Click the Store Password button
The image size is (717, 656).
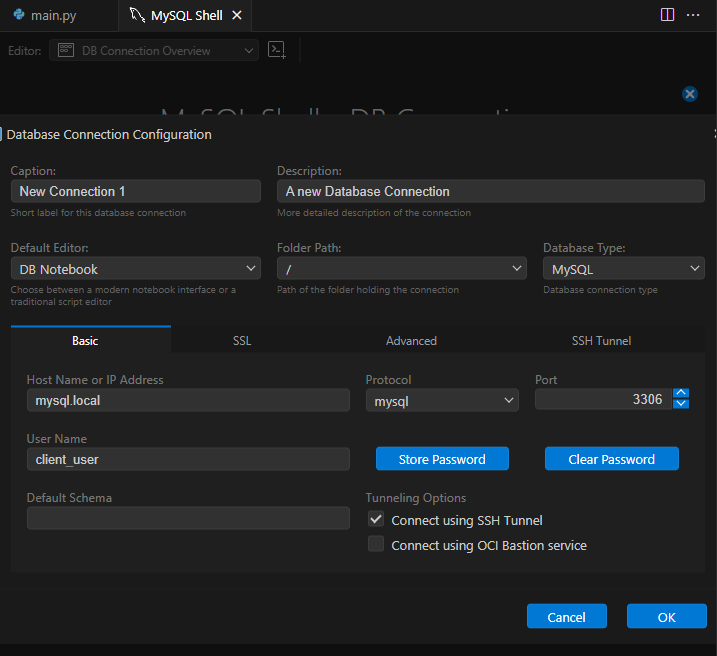point(442,459)
